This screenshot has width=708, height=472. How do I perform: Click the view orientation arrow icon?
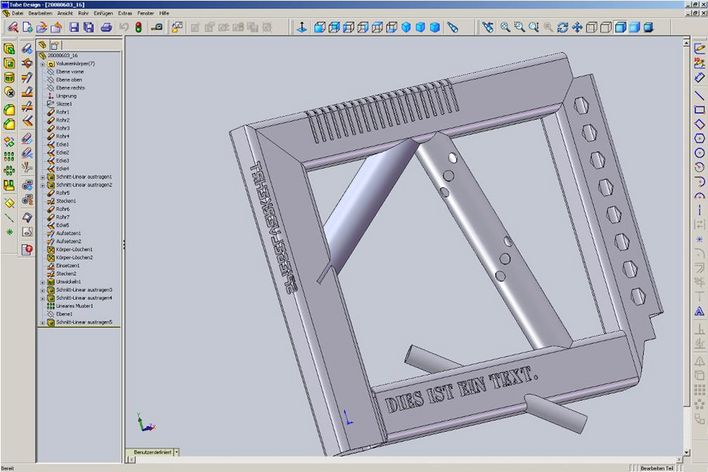[303, 27]
